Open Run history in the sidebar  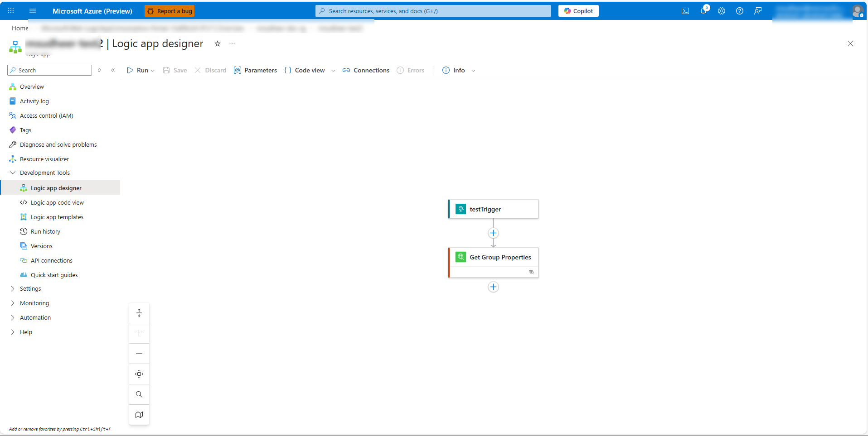point(45,232)
